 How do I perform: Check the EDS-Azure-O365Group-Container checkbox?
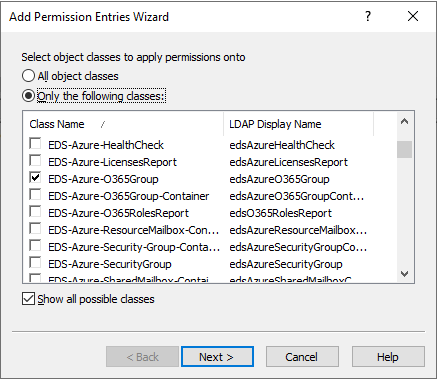point(35,195)
